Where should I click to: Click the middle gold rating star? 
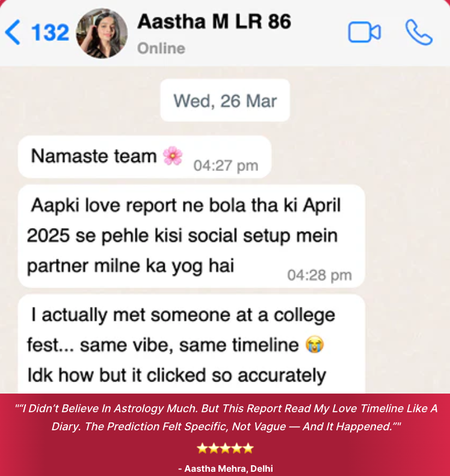(225, 448)
